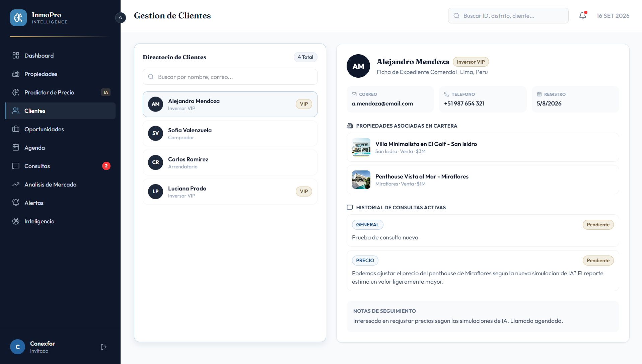Viewport: 642px width, 364px height.
Task: Click the GENERAL consultation tag
Action: point(367,225)
